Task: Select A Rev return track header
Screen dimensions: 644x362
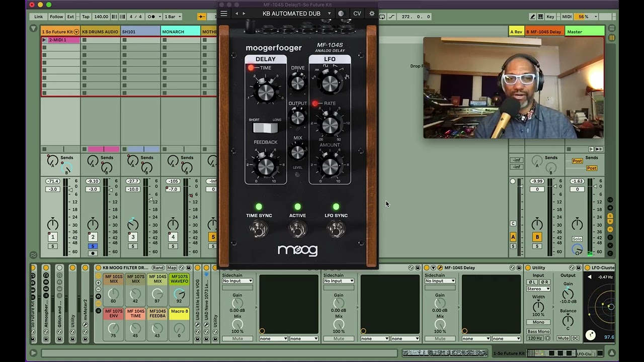Action: click(517, 32)
